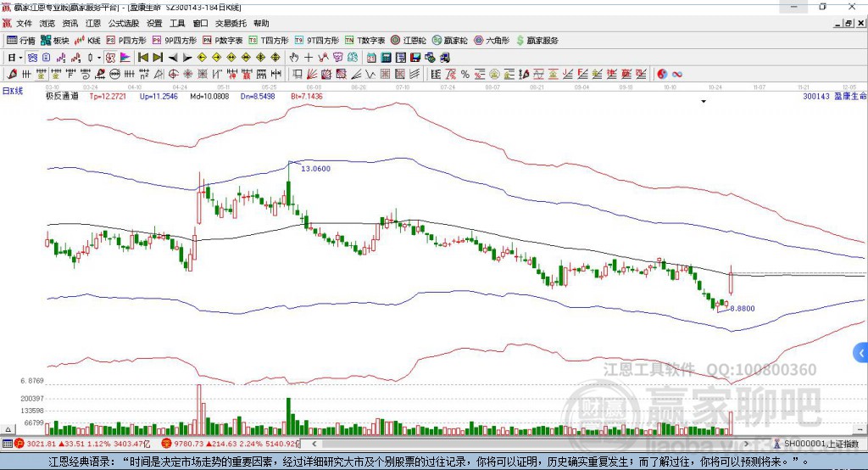Image resolution: width=868 pixels, height=470 pixels.
Task: Open the 工具 menu
Action: (x=177, y=23)
